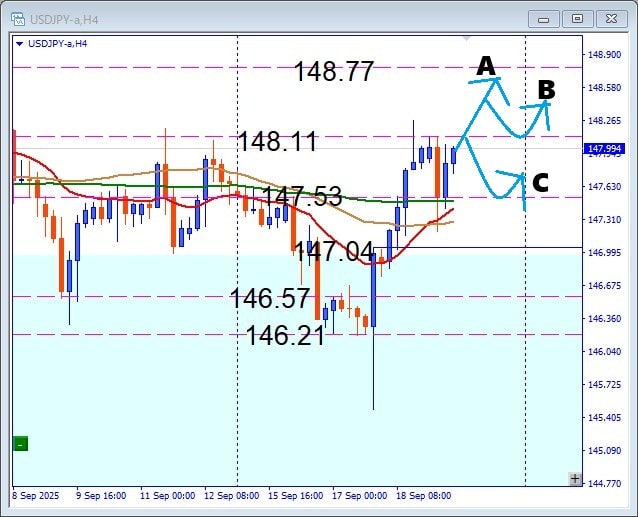Click the small grey chart shift triangle marker

pos(466,38)
